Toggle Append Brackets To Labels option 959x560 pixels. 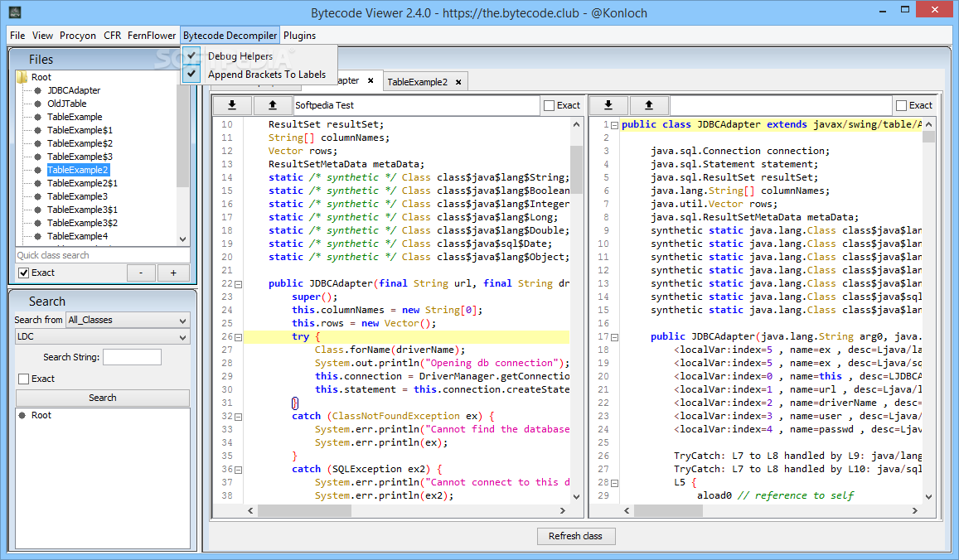tap(266, 74)
